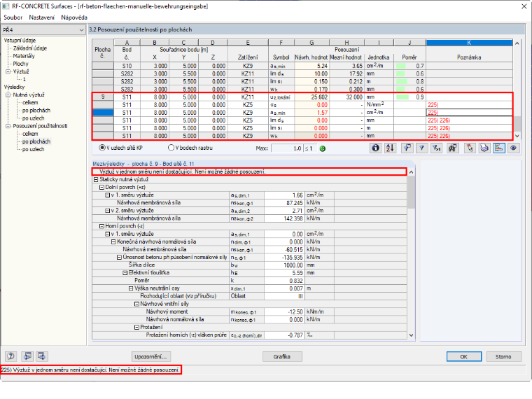Viewport: 532px width, 399px height.
Task: Select 'po plochách' under Nutná výztuž
Action: click(36, 111)
